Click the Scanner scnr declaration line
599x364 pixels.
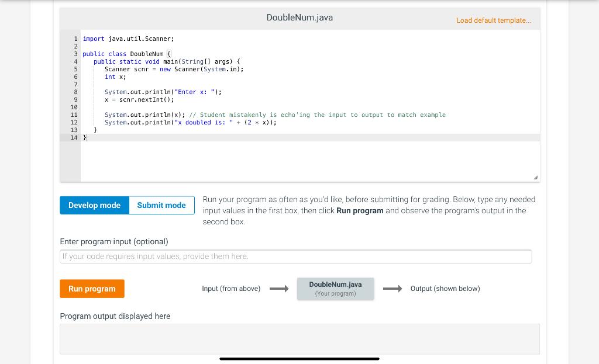(174, 69)
